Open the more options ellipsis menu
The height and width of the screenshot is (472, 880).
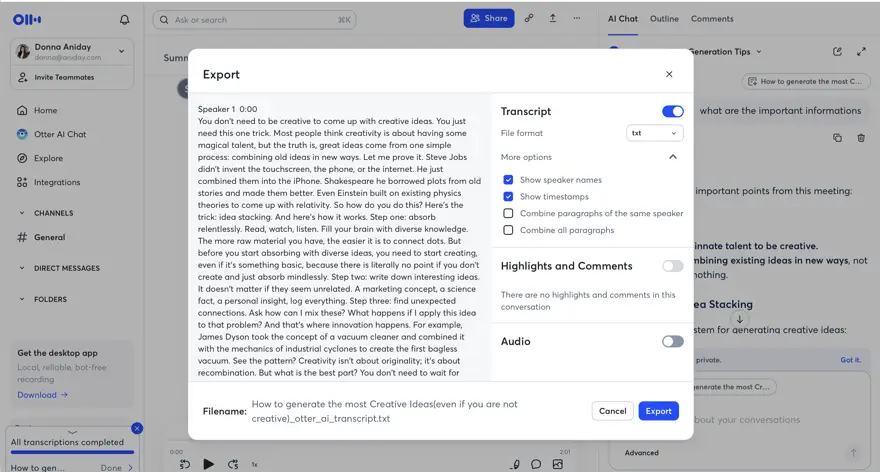coord(576,18)
